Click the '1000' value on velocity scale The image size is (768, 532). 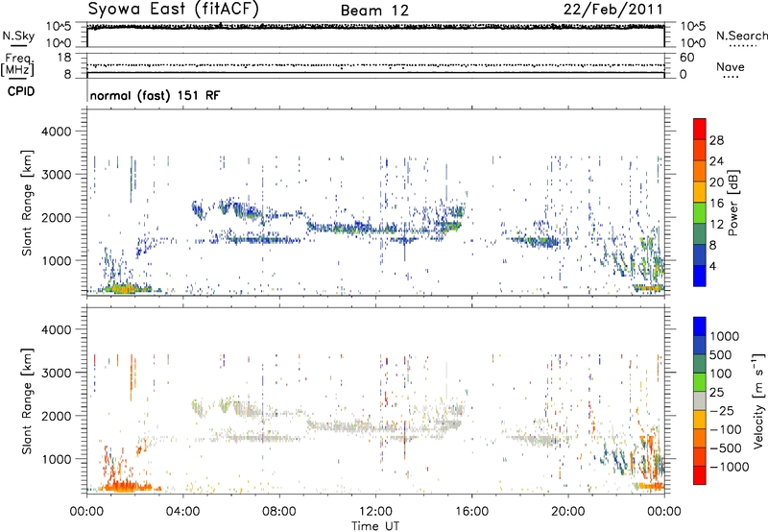[x=725, y=336]
